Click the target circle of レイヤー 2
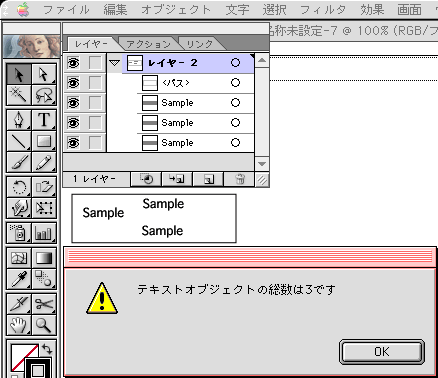Screen dimensions: 438x378 click(235, 63)
